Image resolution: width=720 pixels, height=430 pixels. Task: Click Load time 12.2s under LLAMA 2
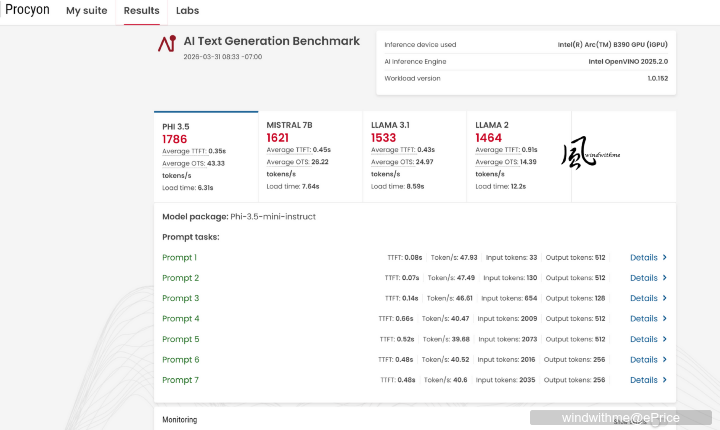point(501,187)
